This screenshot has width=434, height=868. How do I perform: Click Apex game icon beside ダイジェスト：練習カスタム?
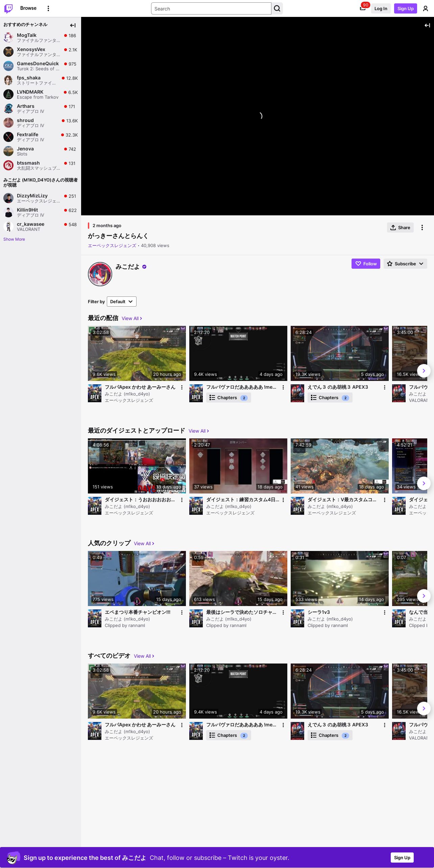196,506
